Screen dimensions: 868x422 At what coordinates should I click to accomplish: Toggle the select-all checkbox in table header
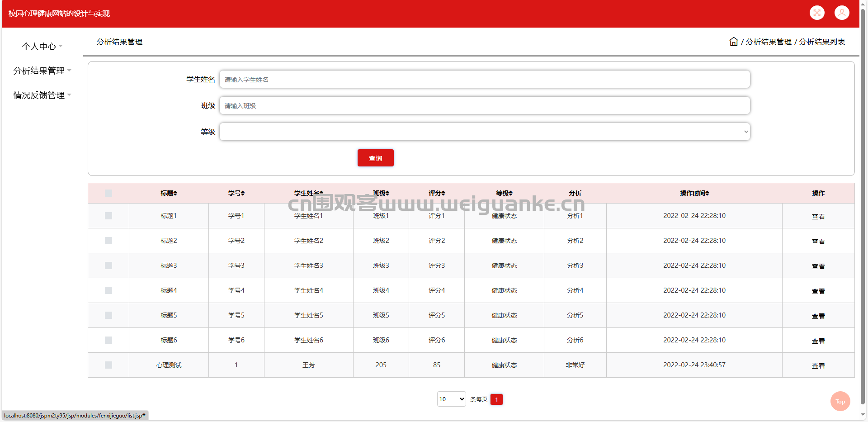tap(108, 193)
